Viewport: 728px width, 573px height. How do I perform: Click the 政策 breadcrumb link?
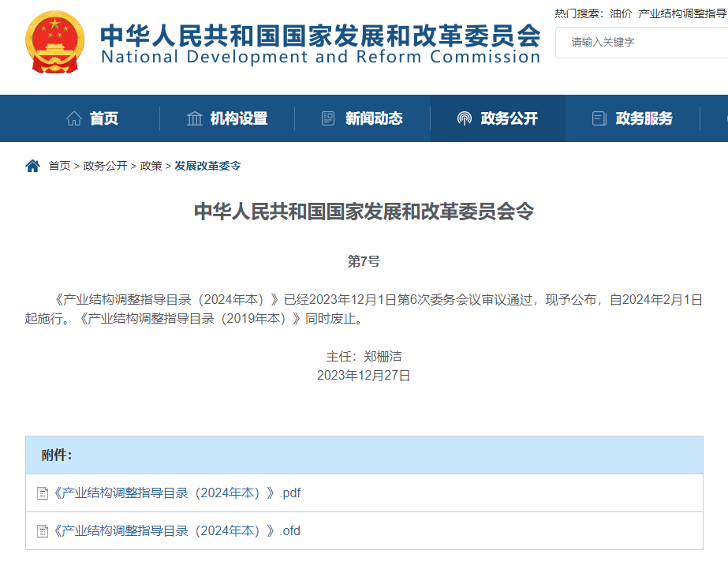[x=149, y=166]
